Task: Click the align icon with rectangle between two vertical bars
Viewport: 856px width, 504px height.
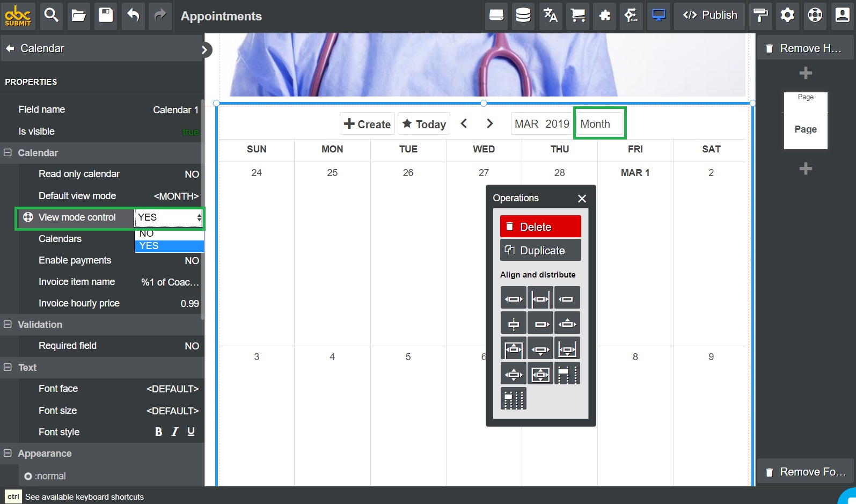Action: point(540,298)
